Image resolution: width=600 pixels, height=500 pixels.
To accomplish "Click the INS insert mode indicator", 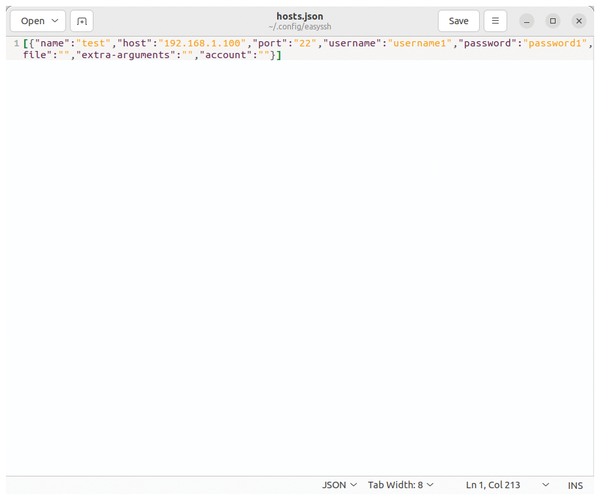I will pos(575,485).
